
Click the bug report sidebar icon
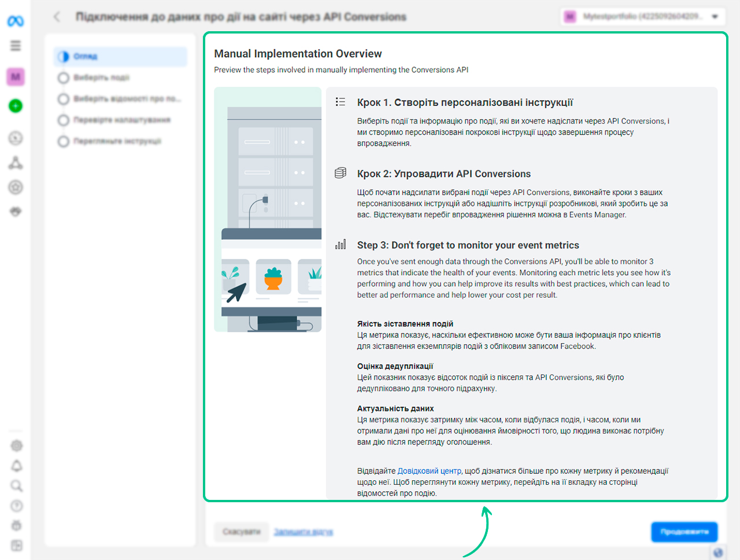pos(17,525)
